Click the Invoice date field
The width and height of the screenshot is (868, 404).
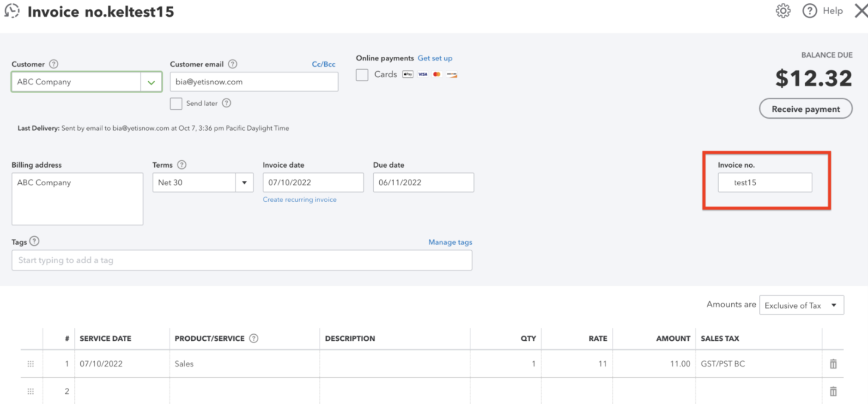coord(313,182)
